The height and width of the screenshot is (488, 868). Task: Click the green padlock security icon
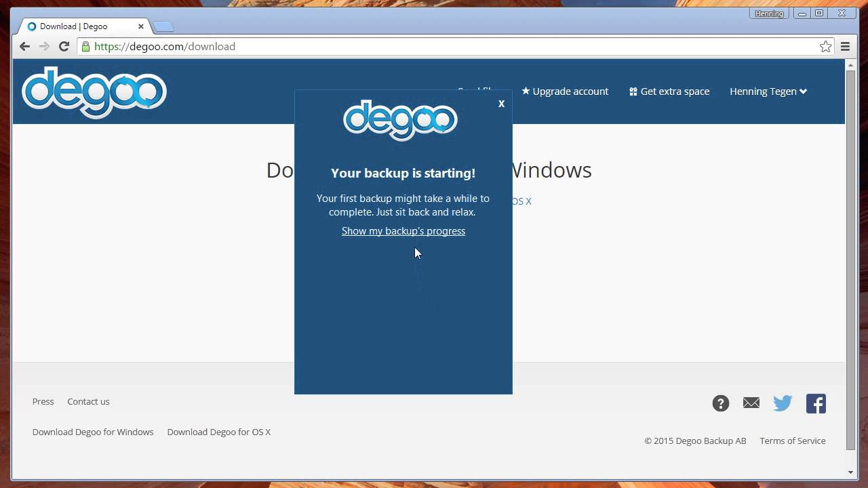85,46
